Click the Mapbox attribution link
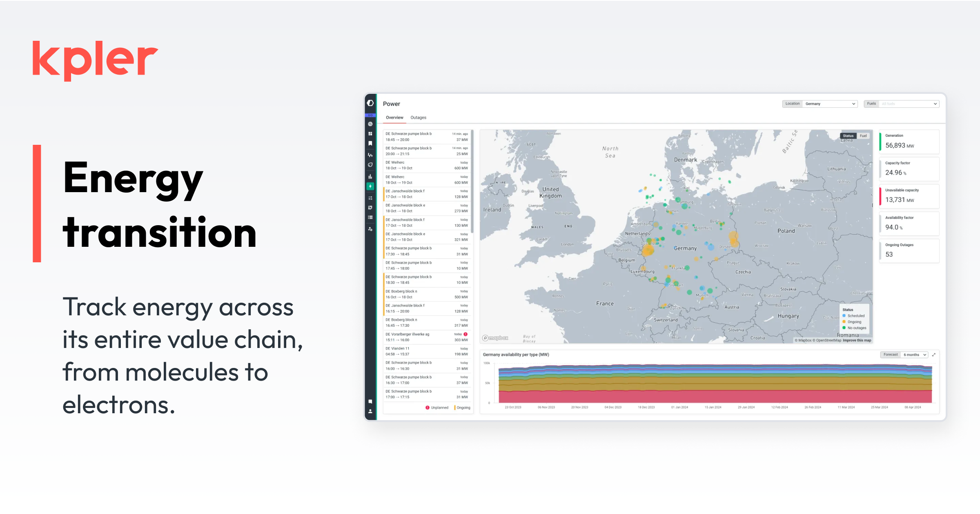The image size is (980, 514). point(802,340)
